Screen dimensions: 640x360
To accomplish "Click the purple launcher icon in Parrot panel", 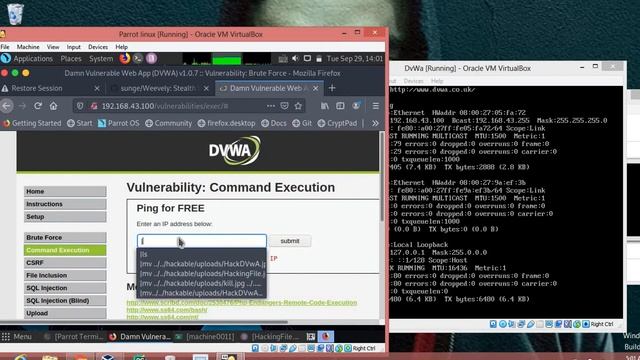I will (x=151, y=58).
